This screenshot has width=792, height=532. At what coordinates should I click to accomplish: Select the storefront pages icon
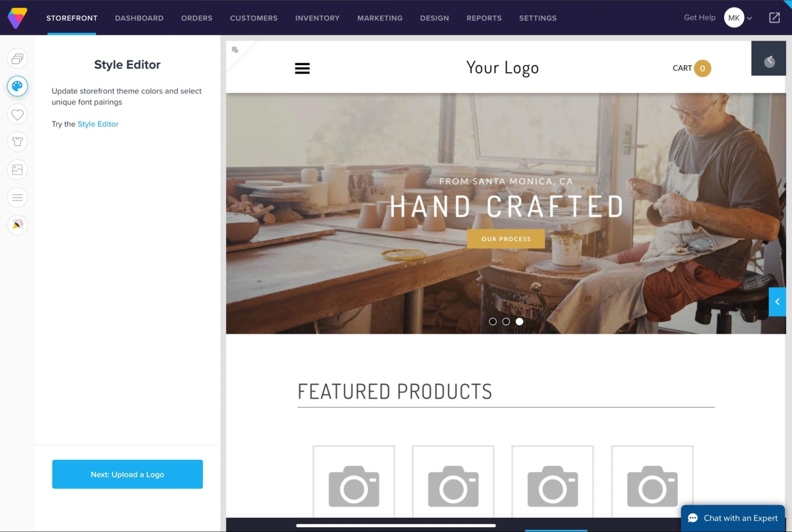tap(17, 58)
